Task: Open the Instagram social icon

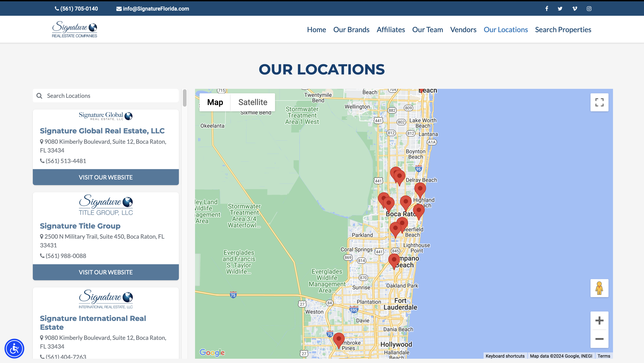Action: (589, 9)
